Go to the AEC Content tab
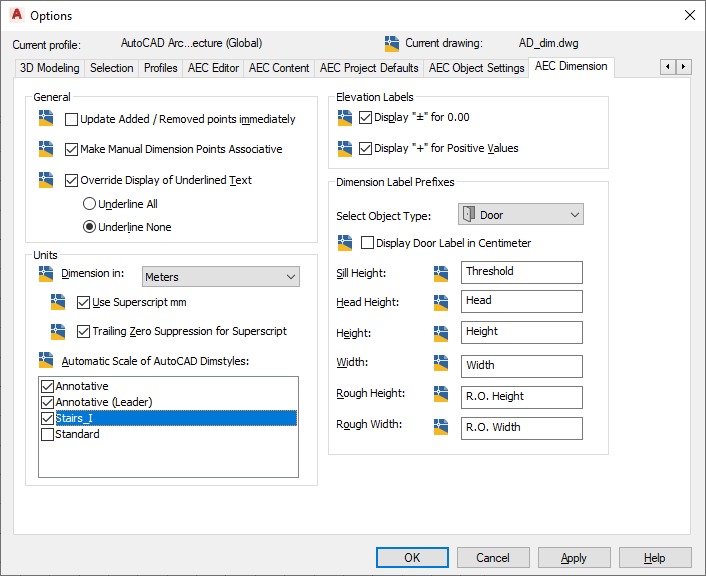 pyautogui.click(x=279, y=68)
